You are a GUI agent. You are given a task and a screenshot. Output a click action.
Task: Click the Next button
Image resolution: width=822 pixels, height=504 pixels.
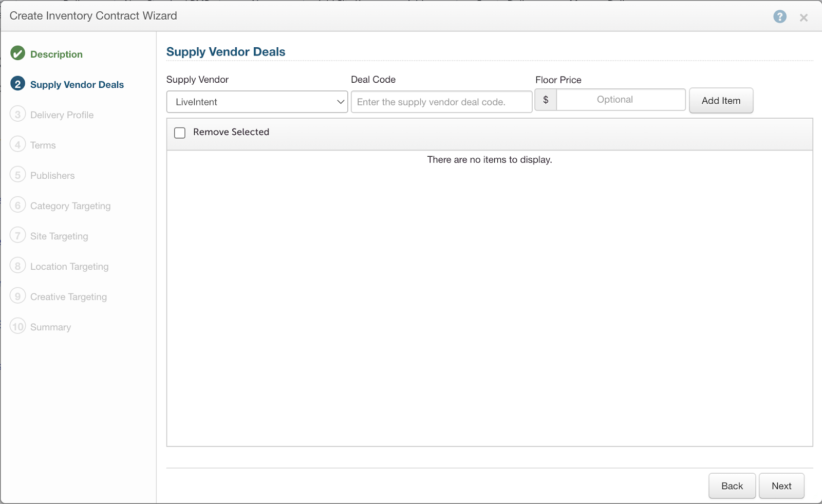click(x=781, y=486)
